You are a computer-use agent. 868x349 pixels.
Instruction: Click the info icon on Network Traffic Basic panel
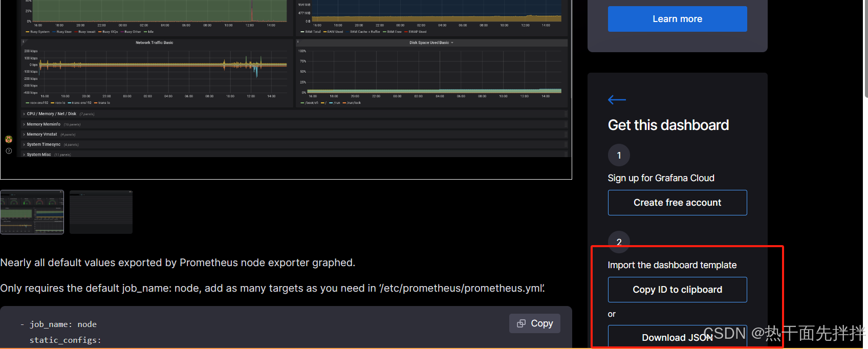tap(24, 42)
